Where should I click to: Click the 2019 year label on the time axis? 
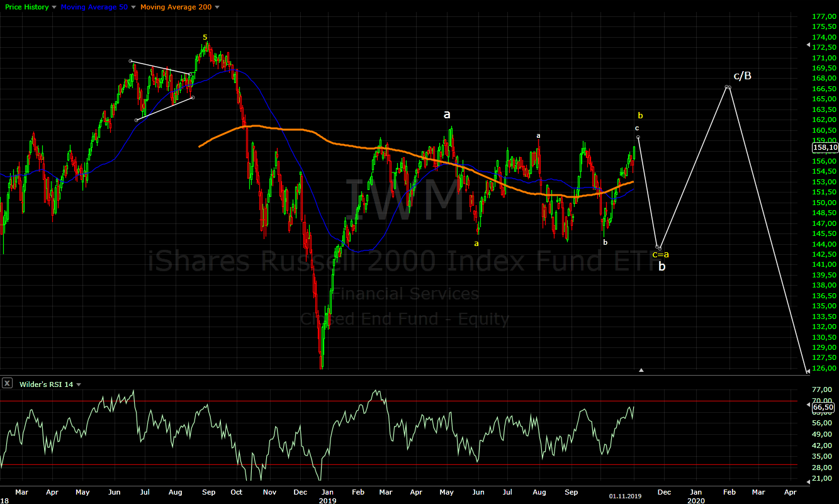click(x=327, y=501)
